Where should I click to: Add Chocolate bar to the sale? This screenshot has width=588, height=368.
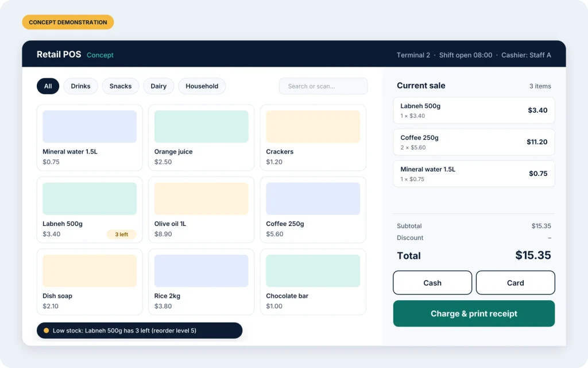point(313,282)
